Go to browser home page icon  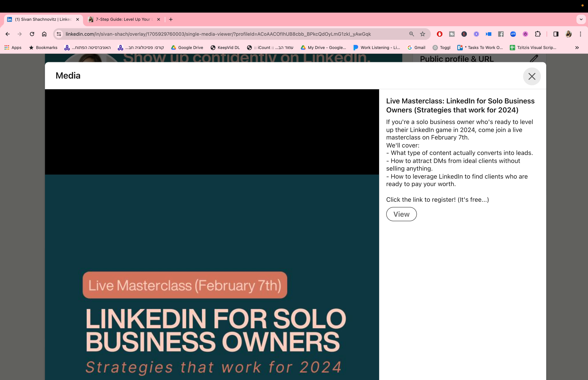point(44,34)
